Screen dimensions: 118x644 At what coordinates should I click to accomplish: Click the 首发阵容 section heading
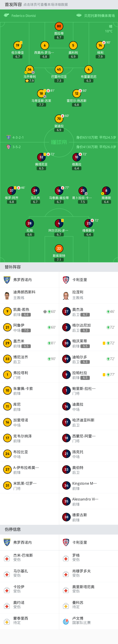point(13,4)
